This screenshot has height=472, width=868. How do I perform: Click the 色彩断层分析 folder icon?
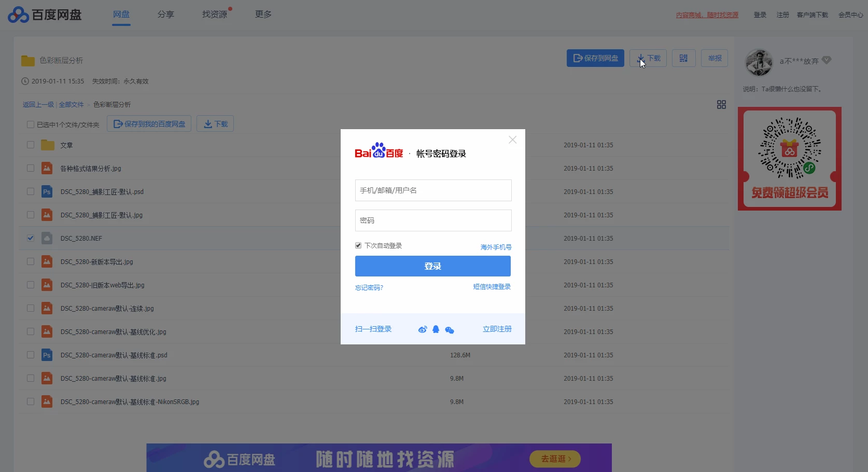pyautogui.click(x=28, y=61)
